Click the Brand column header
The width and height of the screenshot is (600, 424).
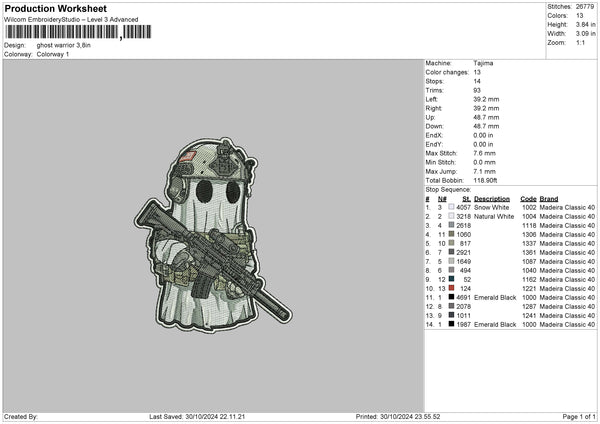549,198
